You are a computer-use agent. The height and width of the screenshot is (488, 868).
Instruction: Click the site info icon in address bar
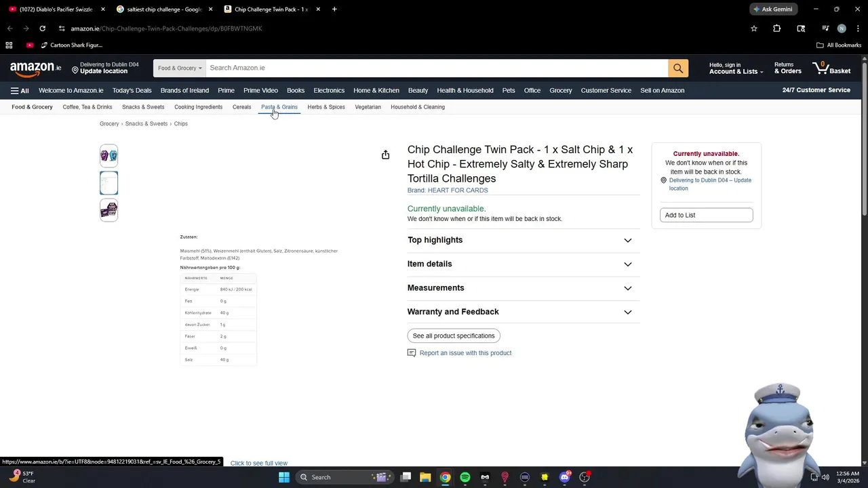(x=62, y=28)
